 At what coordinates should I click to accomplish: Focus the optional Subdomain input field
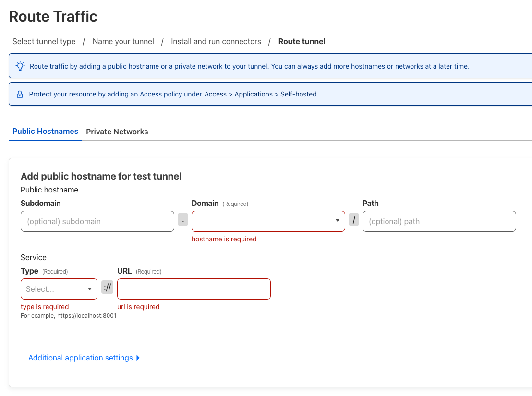(97, 221)
